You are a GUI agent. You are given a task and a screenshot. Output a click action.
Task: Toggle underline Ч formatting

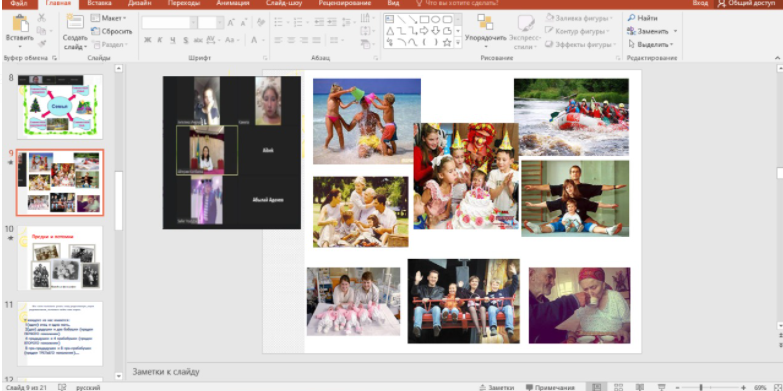(173, 40)
